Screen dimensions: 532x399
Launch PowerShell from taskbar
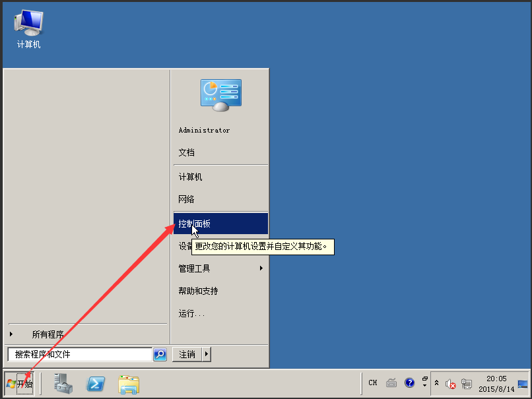coord(96,384)
